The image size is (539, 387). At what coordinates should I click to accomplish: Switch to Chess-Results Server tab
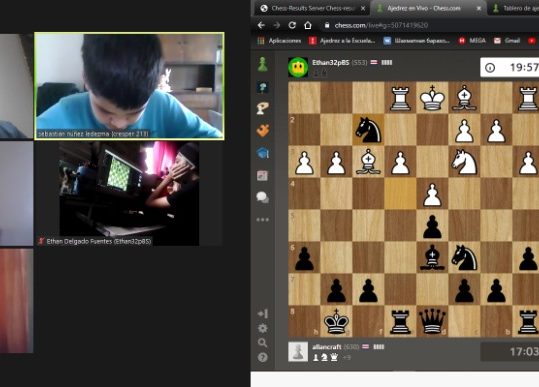[312, 8]
